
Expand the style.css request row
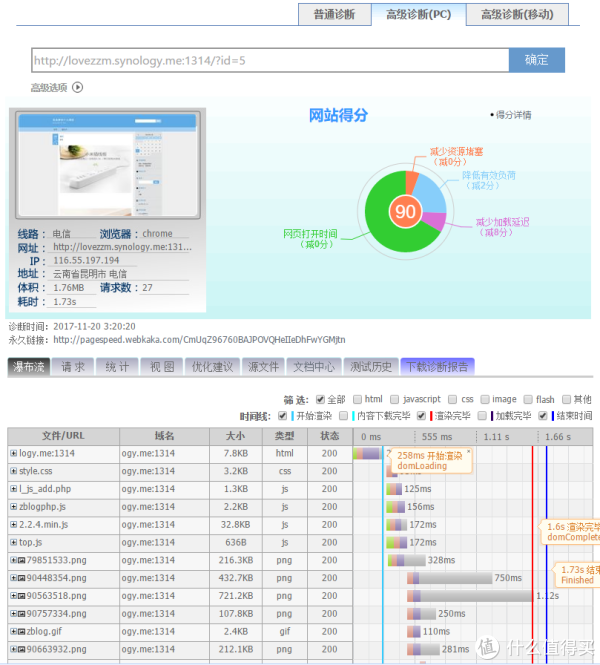[x=13, y=470]
